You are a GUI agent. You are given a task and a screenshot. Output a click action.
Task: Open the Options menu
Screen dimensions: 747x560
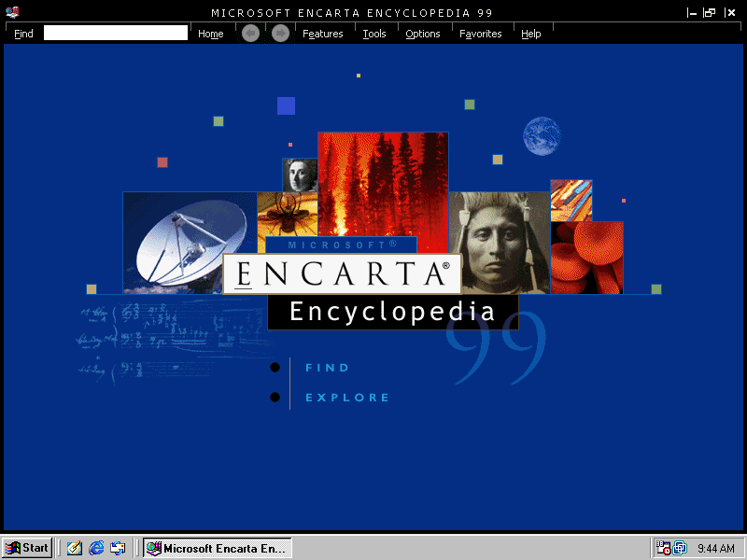coord(423,33)
